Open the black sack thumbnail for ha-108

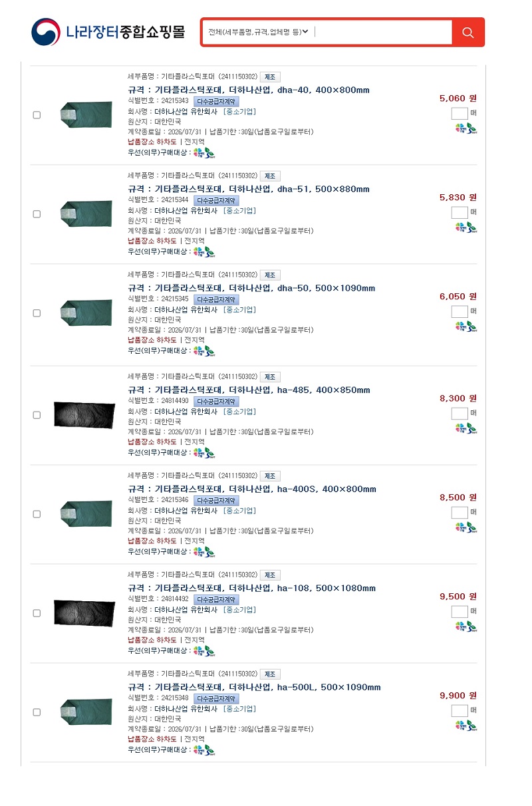(x=84, y=613)
